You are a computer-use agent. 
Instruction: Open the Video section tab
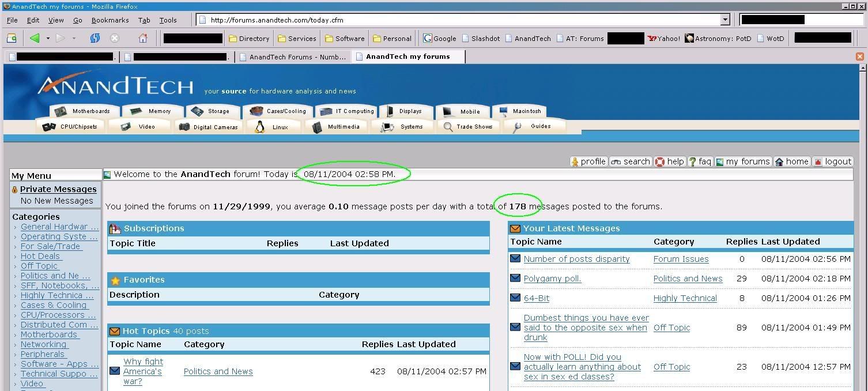tap(139, 127)
